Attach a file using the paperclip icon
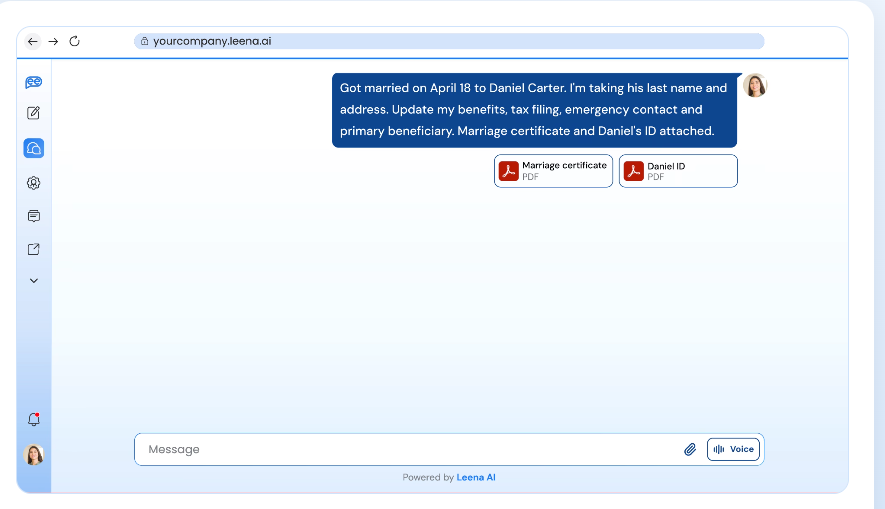This screenshot has width=885, height=509. [690, 450]
